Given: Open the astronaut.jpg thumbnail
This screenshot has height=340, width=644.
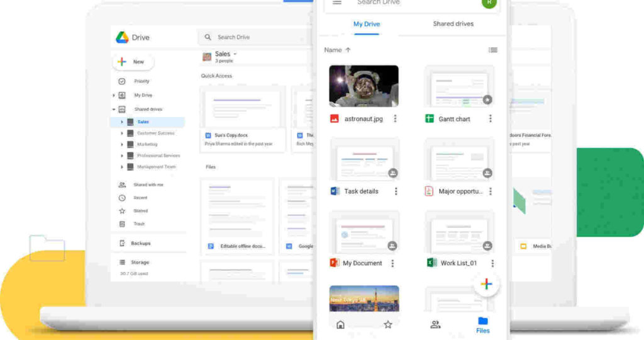Looking at the screenshot, I should pyautogui.click(x=364, y=86).
